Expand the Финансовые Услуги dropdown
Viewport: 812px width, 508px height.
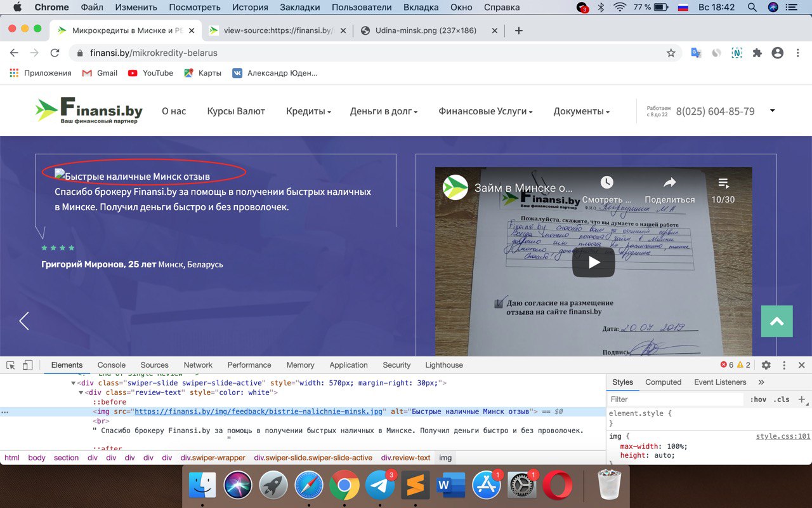[x=485, y=111]
